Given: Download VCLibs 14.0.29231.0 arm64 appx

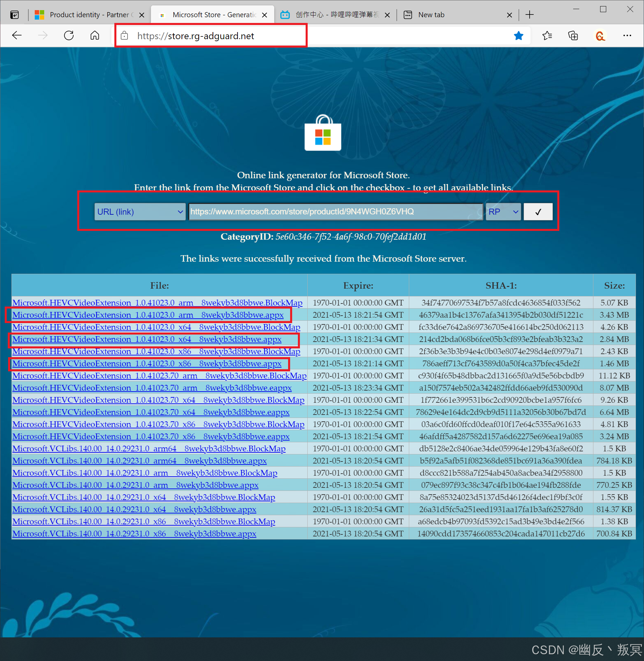Looking at the screenshot, I should coord(139,461).
